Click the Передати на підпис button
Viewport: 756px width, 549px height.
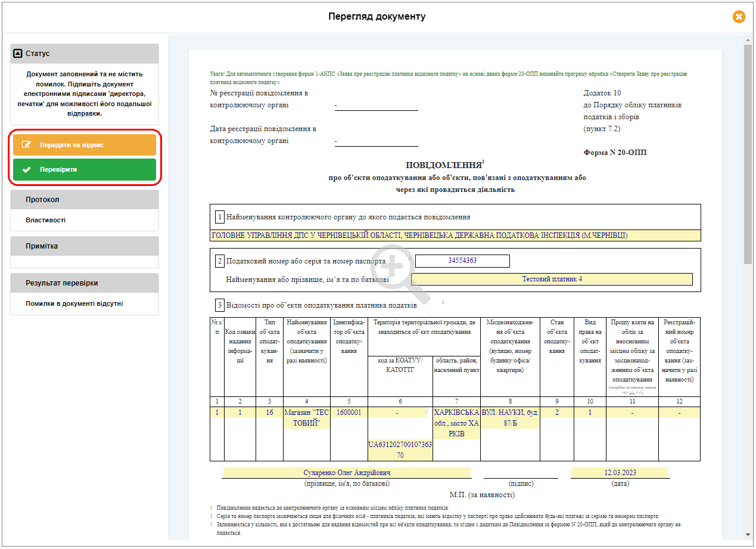pyautogui.click(x=85, y=145)
